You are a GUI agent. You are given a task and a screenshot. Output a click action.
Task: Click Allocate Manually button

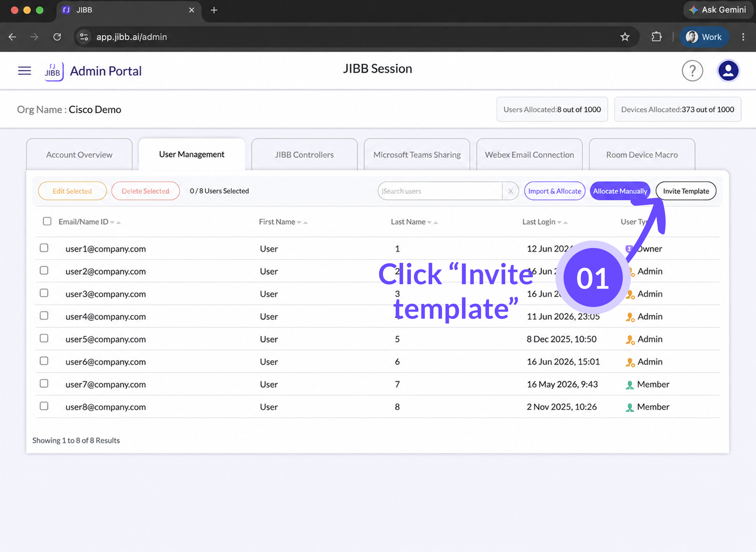[620, 191]
